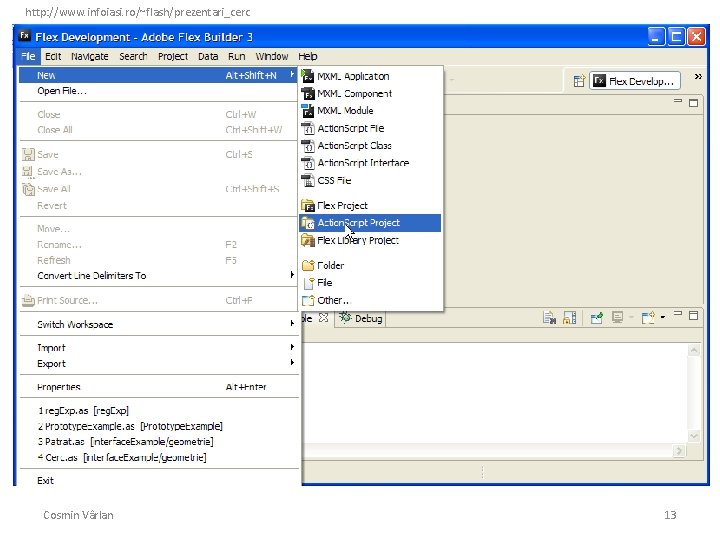Viewport: 720px width, 540px height.
Task: Click the MXML Application icon
Action: [308, 76]
